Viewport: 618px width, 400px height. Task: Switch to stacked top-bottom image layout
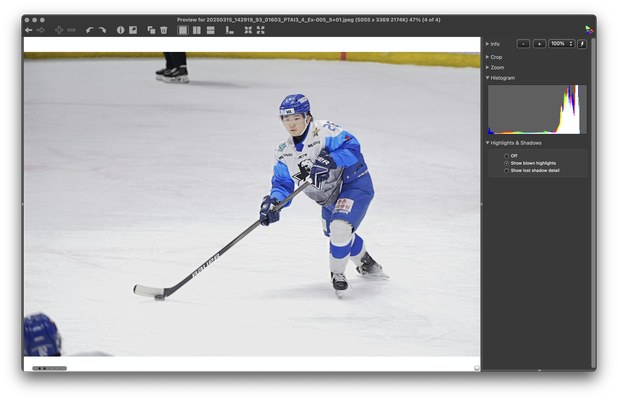click(210, 30)
